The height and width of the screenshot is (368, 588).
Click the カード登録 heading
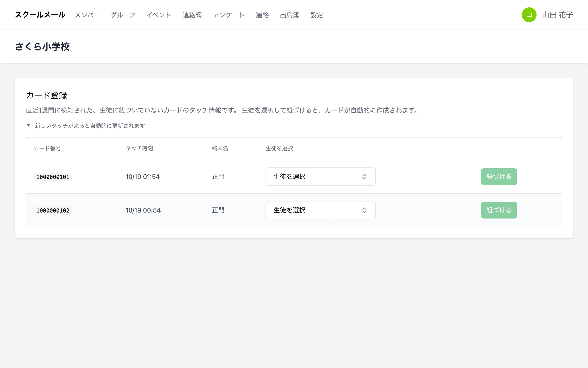click(46, 95)
